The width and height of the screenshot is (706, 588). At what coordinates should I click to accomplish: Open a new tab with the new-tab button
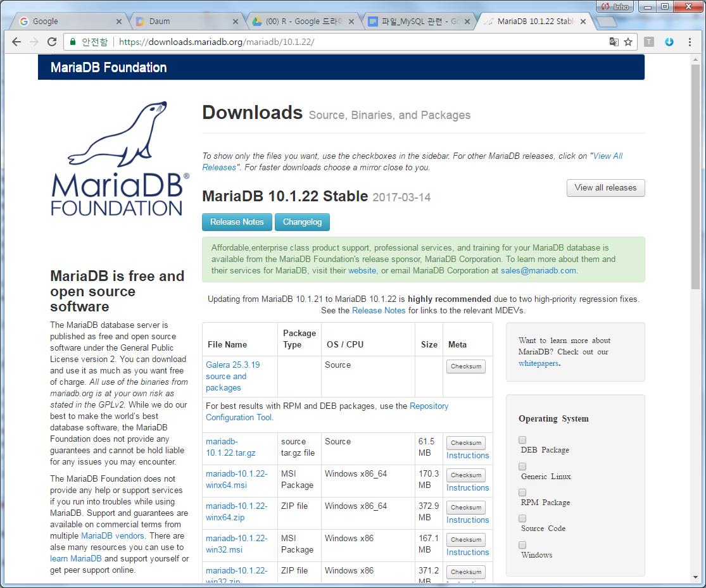[x=607, y=21]
